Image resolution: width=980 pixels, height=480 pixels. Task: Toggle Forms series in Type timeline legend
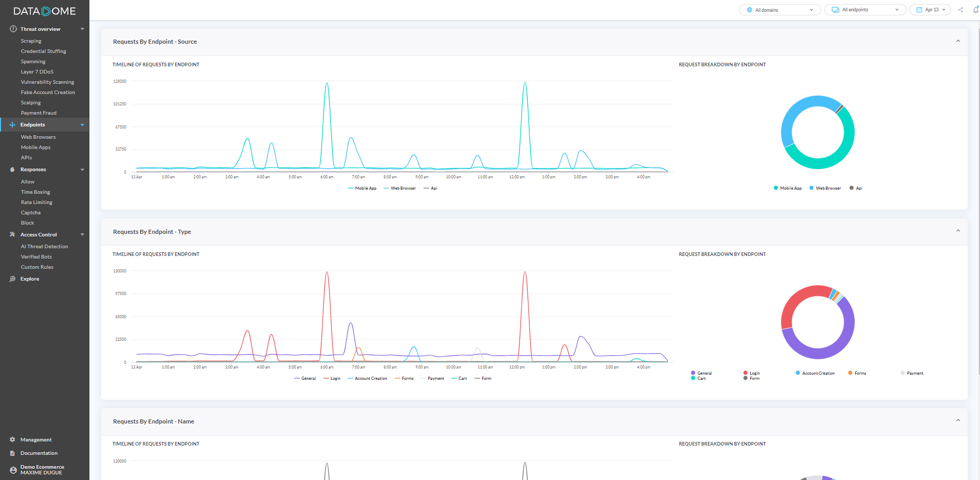(404, 378)
